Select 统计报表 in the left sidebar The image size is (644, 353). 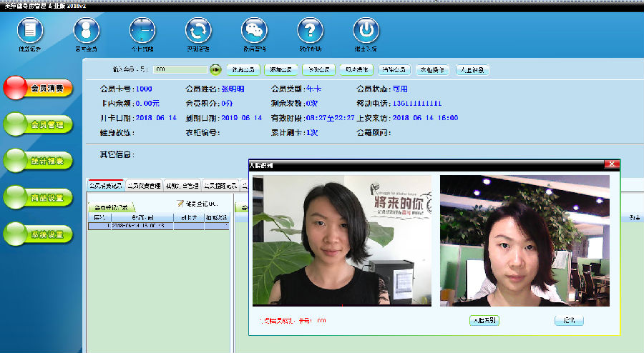(38, 161)
